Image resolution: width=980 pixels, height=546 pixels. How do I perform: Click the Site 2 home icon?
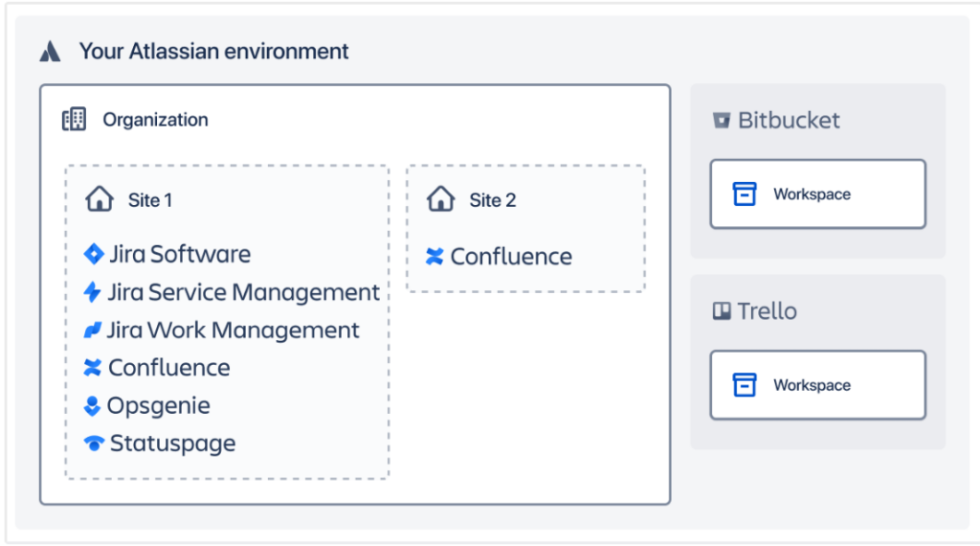tap(440, 199)
